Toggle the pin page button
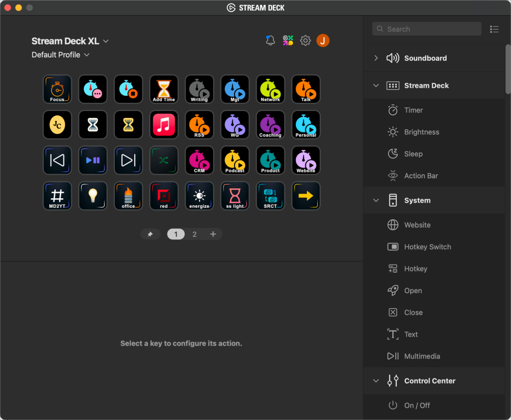The width and height of the screenshot is (511, 420). (x=150, y=234)
